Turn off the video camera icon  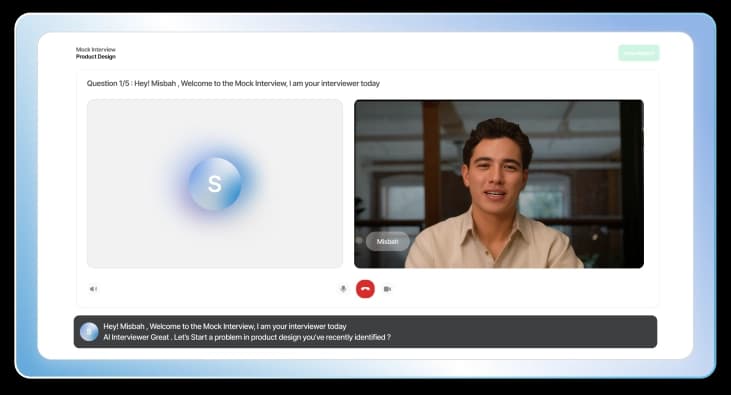click(387, 289)
